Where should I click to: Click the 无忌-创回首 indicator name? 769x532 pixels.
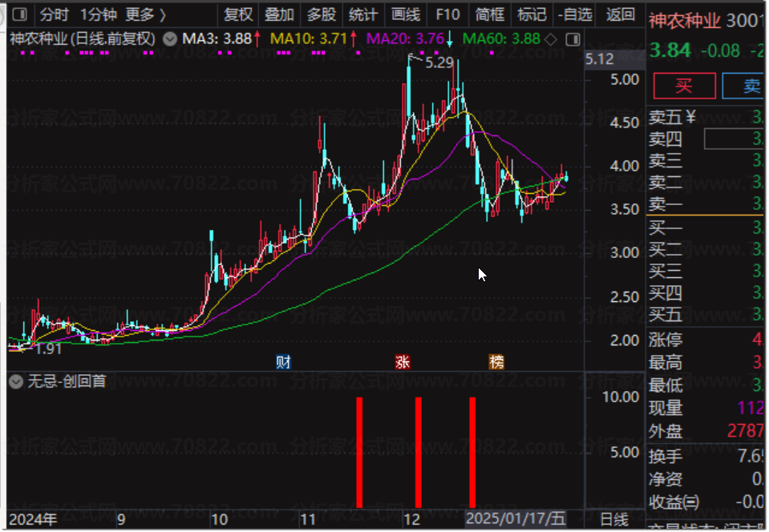[x=67, y=381]
